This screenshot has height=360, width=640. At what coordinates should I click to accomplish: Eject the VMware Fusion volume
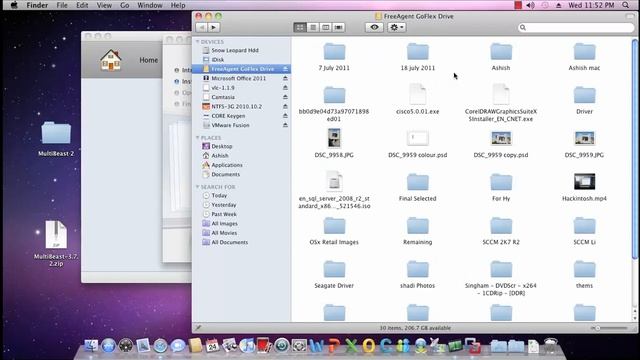(285, 125)
